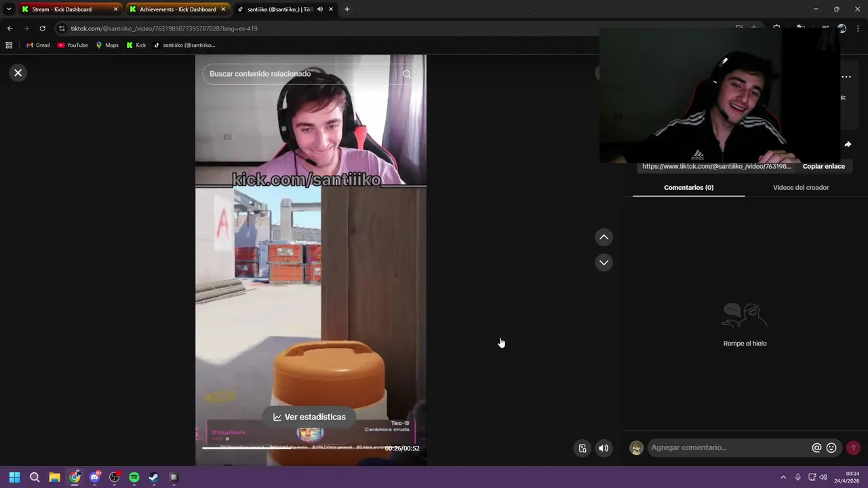Image resolution: width=868 pixels, height=488 pixels.
Task: Open File Explorer from taskbar
Action: 55,477
